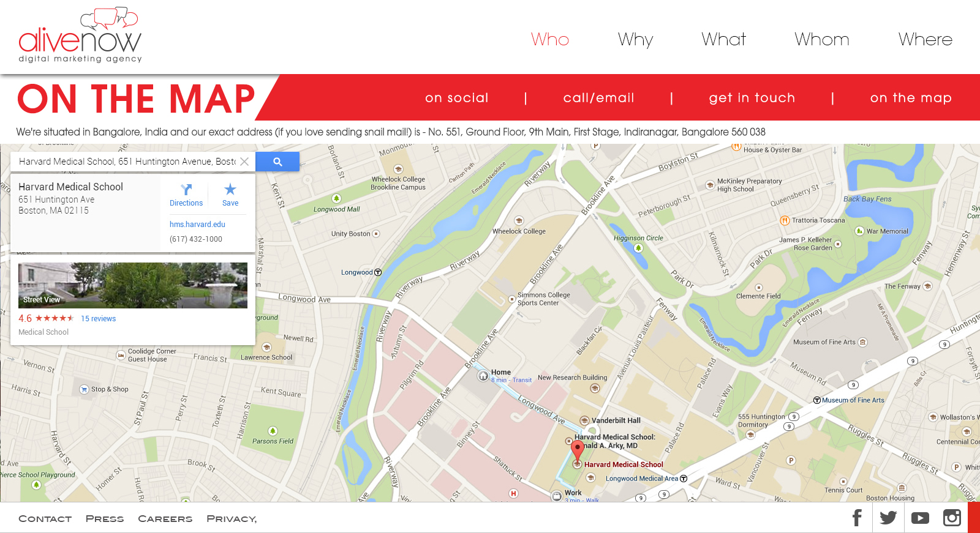Click the 'Lawrence School' map label
Image resolution: width=980 pixels, height=533 pixels.
pos(266,357)
